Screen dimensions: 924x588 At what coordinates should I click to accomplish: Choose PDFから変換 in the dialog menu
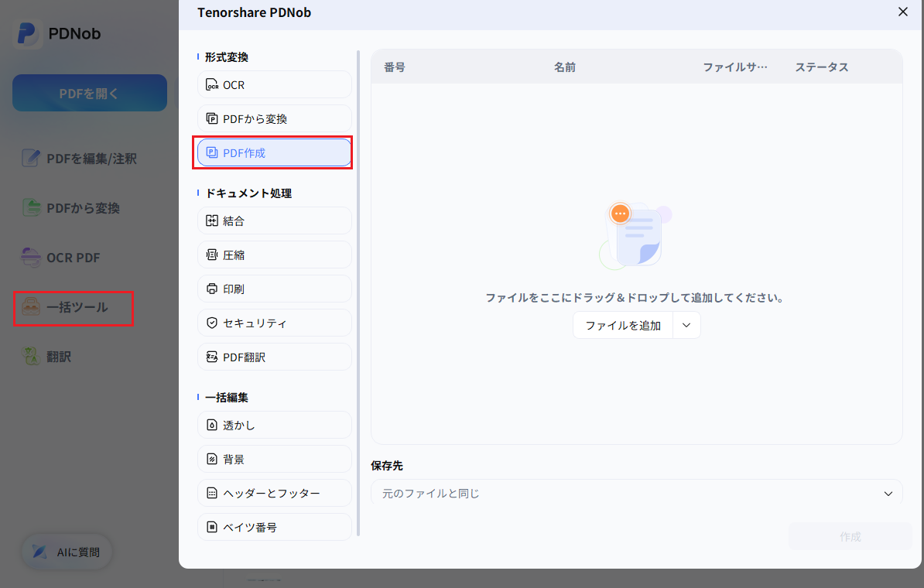(275, 118)
